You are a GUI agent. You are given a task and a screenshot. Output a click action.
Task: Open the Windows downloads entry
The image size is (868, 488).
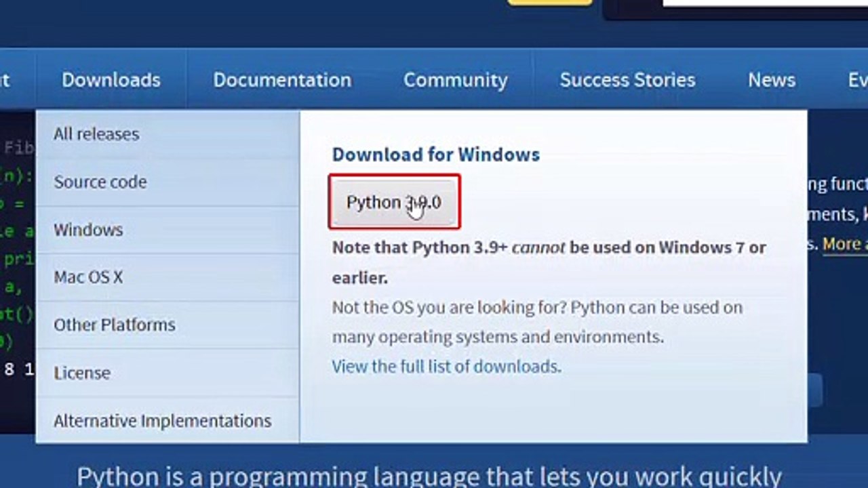167,230
